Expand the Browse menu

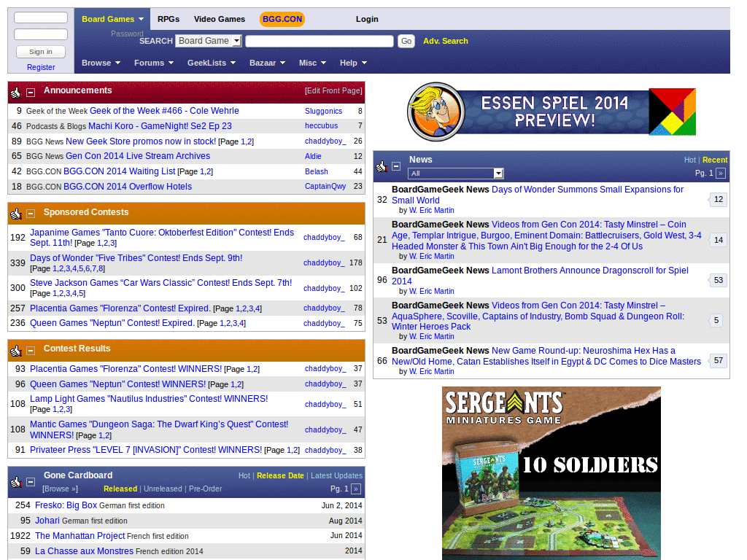pos(101,63)
